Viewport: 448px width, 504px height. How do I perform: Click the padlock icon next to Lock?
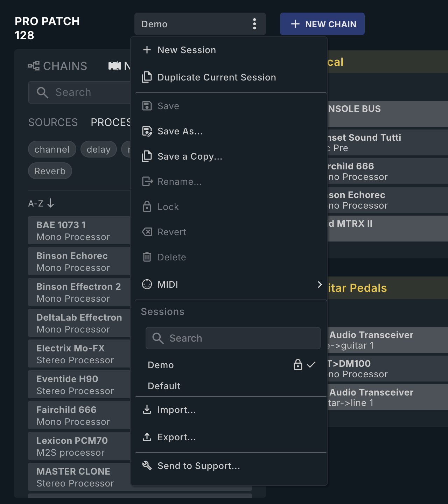(147, 206)
